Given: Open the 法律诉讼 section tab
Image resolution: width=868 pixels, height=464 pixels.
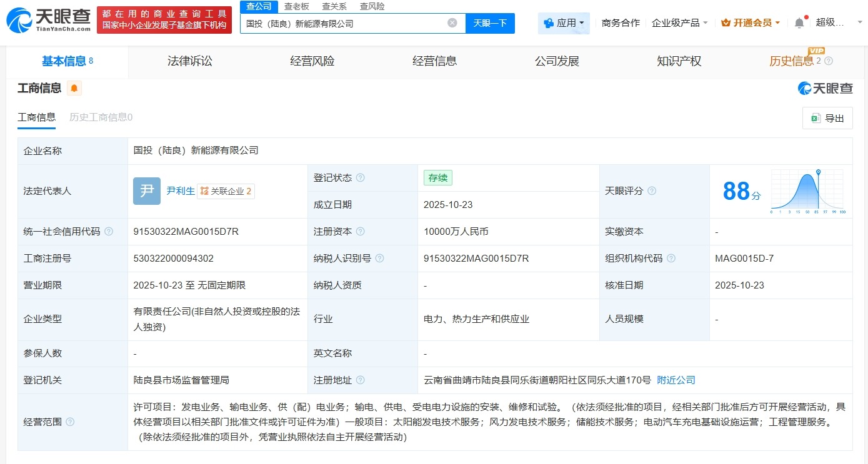Looking at the screenshot, I should [190, 61].
